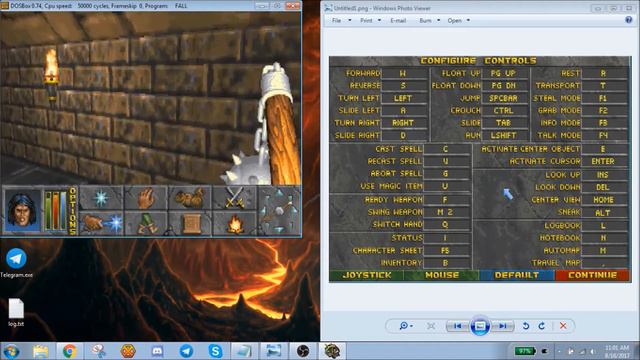
Task: Click MOUSE in the controls image
Action: 442,276
